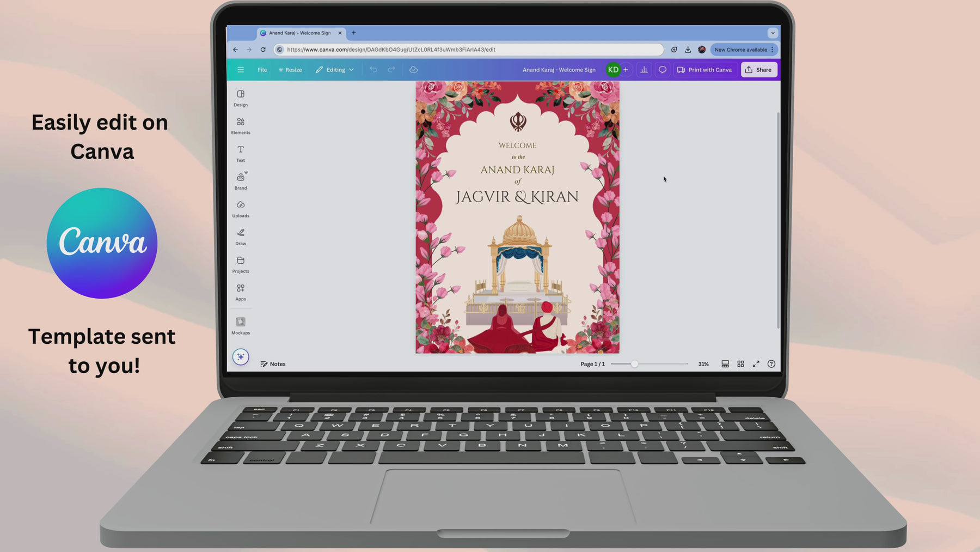
Task: Open the Design panel in sidebar
Action: 241,98
